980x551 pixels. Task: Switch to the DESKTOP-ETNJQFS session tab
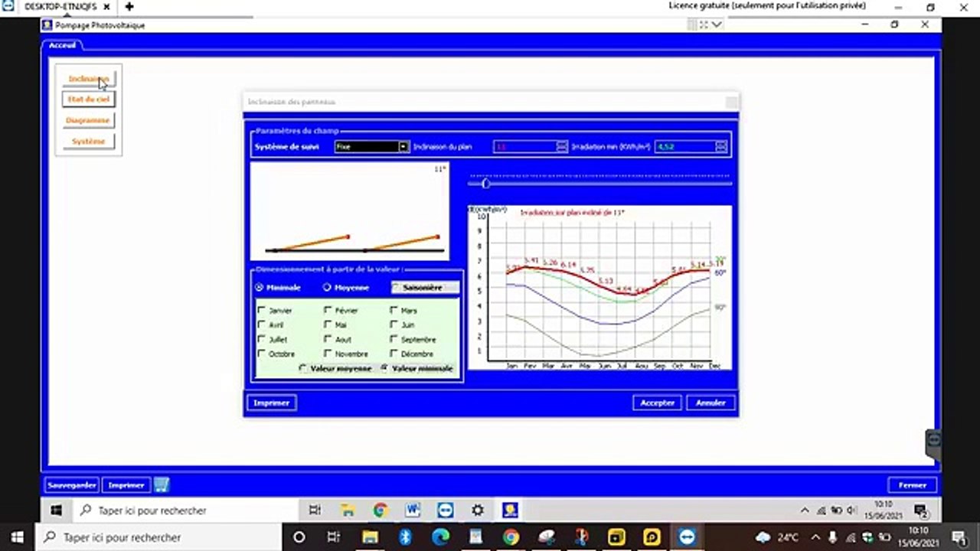point(60,7)
